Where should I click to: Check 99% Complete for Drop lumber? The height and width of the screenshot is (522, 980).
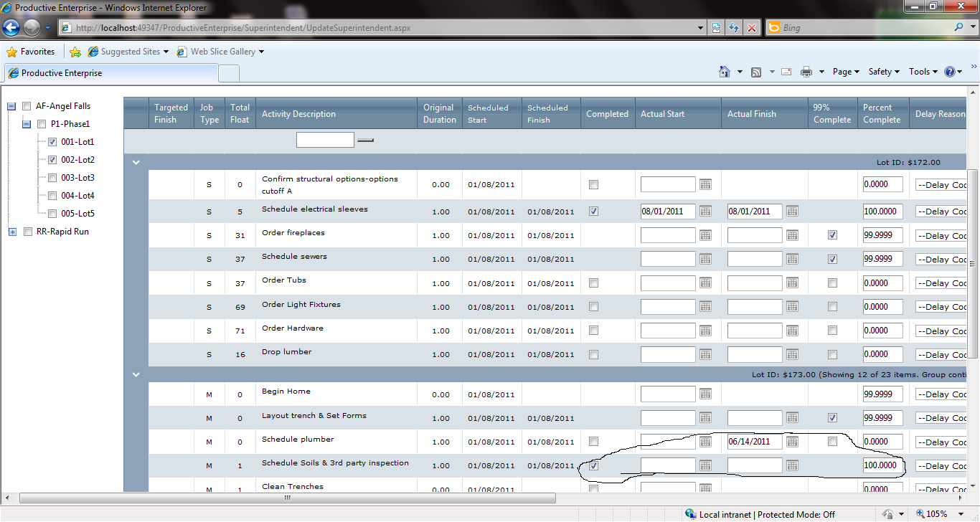pyautogui.click(x=832, y=354)
